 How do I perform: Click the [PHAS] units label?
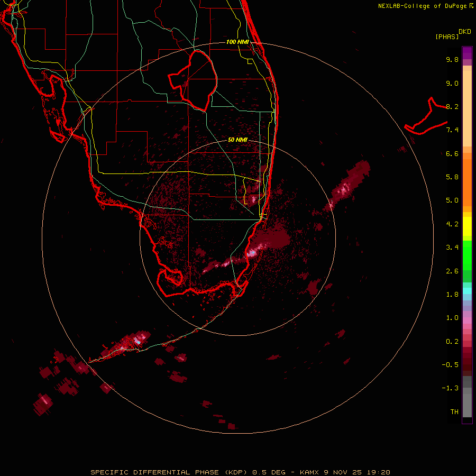tap(447, 36)
